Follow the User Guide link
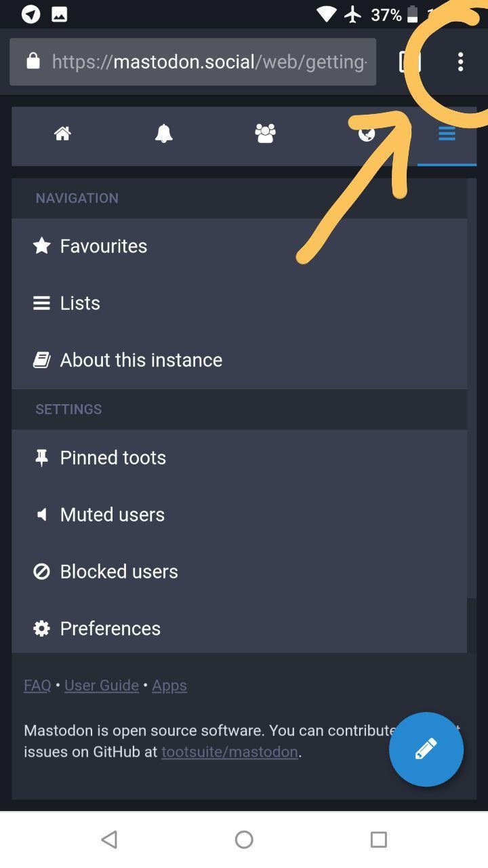The image size is (488, 868). (102, 686)
